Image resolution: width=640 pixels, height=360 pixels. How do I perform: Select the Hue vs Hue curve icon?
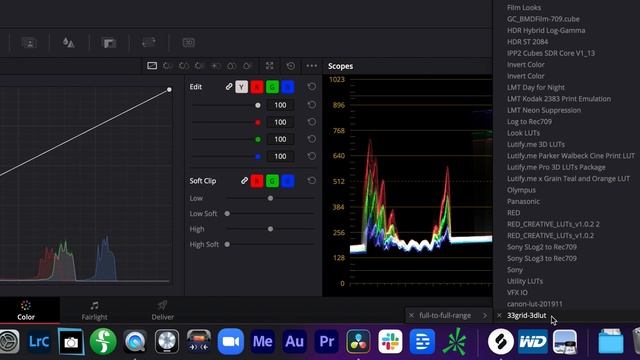[168, 66]
